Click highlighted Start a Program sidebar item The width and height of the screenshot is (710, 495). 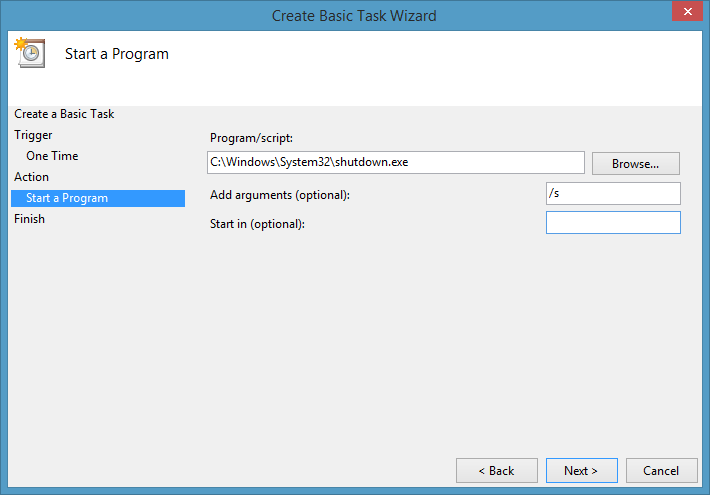point(67,198)
